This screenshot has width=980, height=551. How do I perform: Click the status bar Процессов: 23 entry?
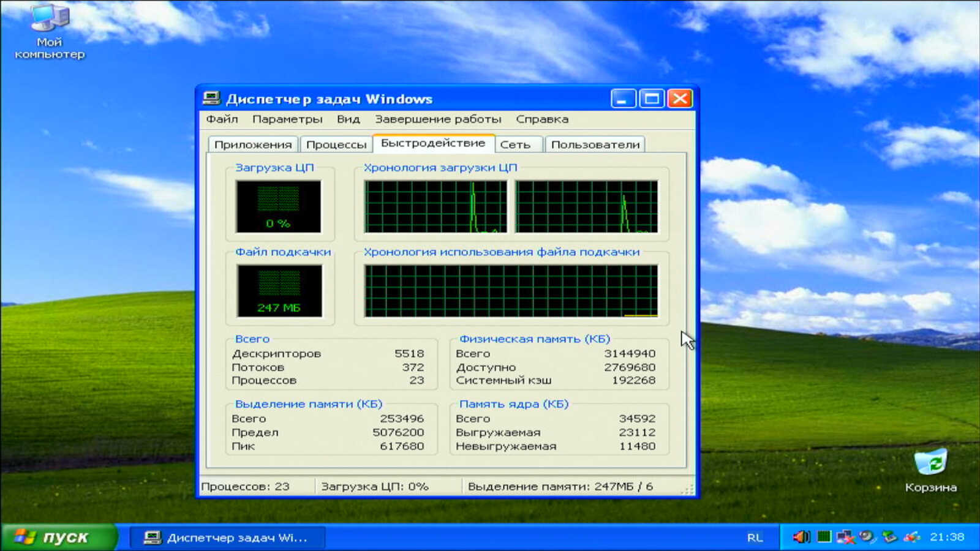(245, 487)
